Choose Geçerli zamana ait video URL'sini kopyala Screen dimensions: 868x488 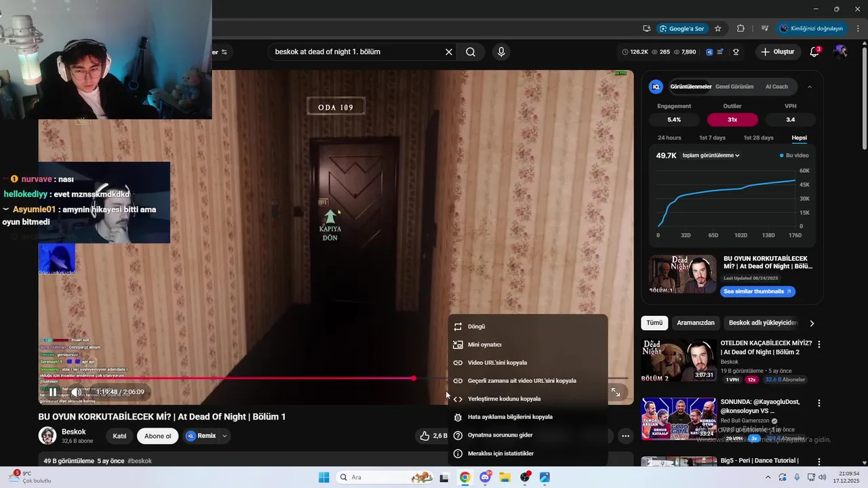pyautogui.click(x=528, y=380)
